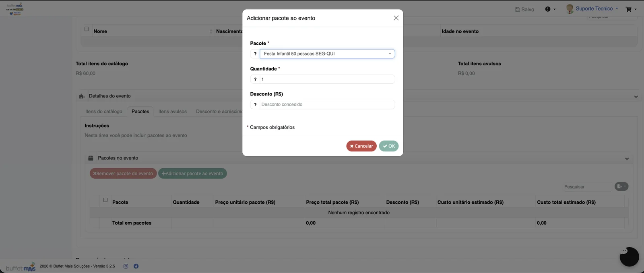Image resolution: width=644 pixels, height=273 pixels.
Task: Switch to the Itens do catálogo tab
Action: [x=104, y=112]
